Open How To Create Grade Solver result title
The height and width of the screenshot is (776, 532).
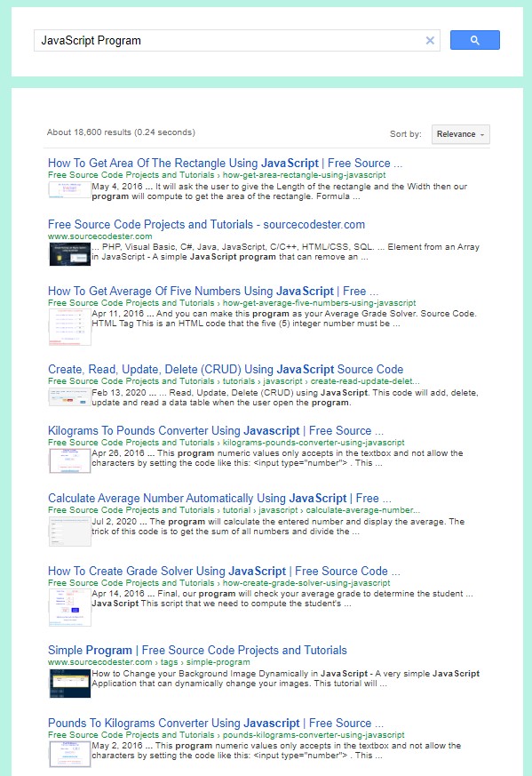(224, 571)
